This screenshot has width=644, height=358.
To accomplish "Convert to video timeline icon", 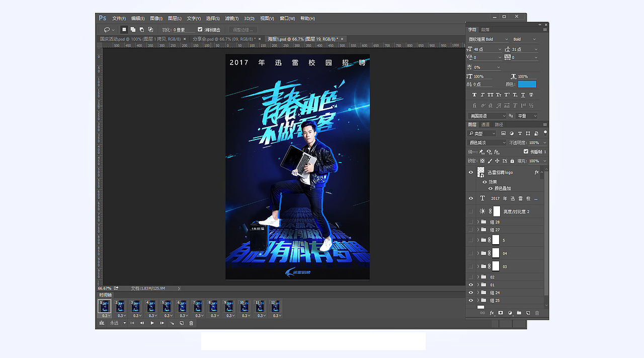I will (x=102, y=323).
